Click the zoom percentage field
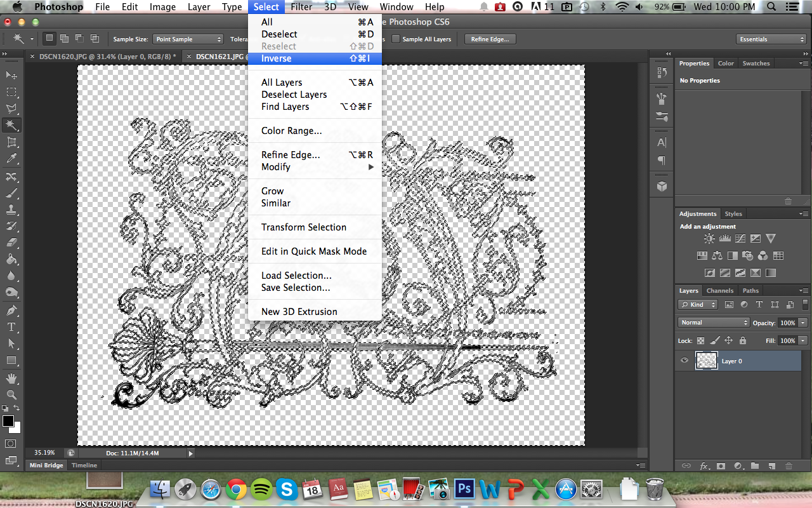Viewport: 812px width, 508px height. (x=44, y=453)
